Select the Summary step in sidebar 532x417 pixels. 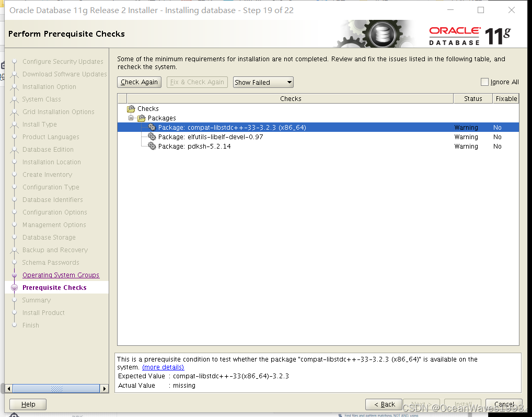coord(36,300)
